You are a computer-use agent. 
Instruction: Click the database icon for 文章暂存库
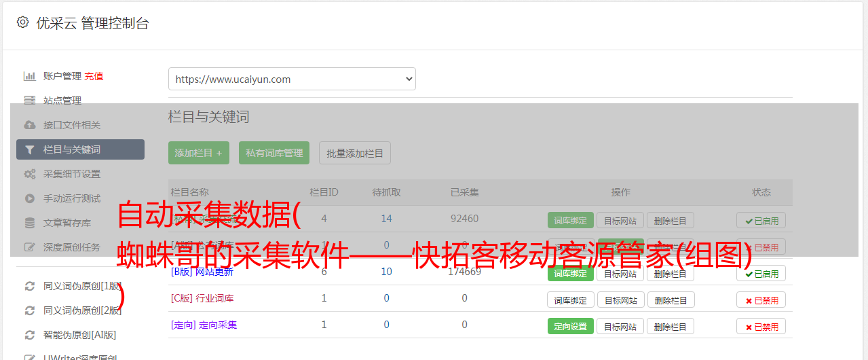(29, 223)
